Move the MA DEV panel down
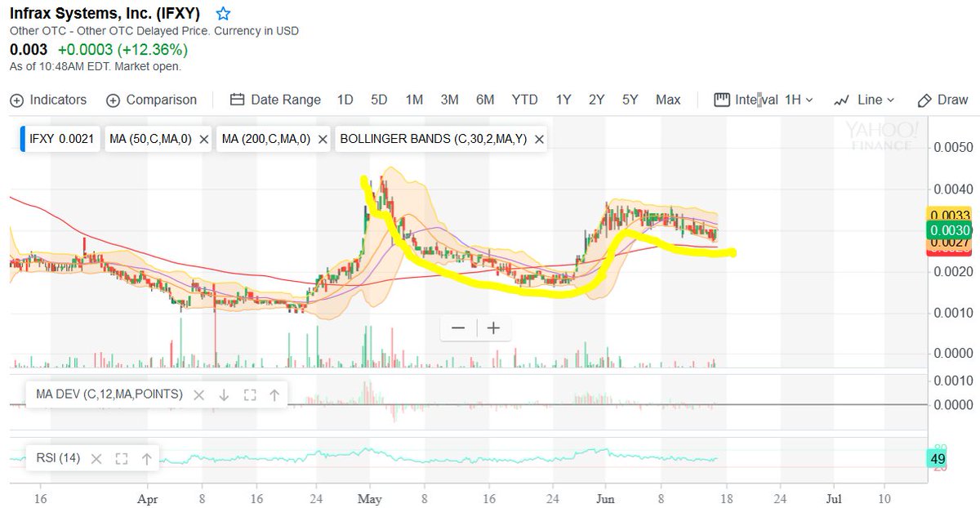 [224, 394]
